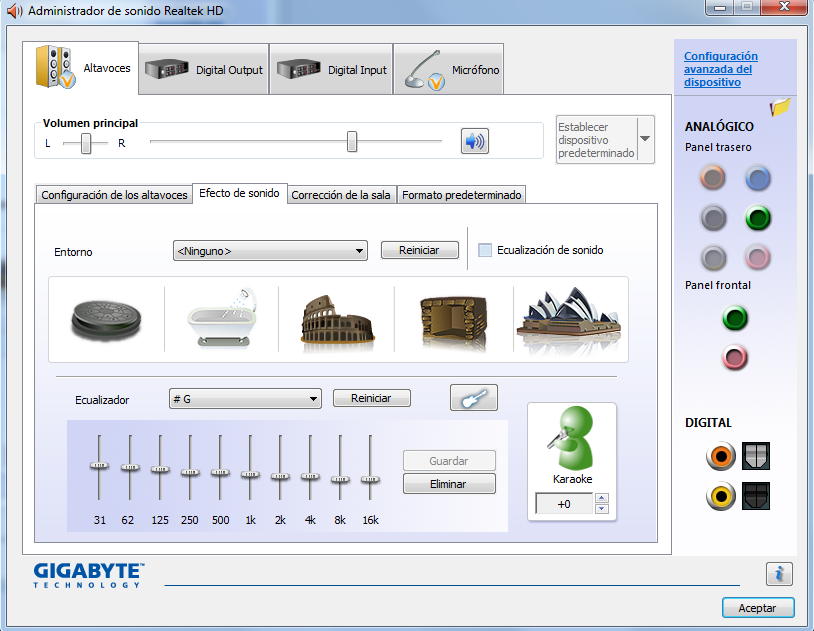Click the lower optical digital connector
Screen dimensions: 814x631
pos(756,496)
